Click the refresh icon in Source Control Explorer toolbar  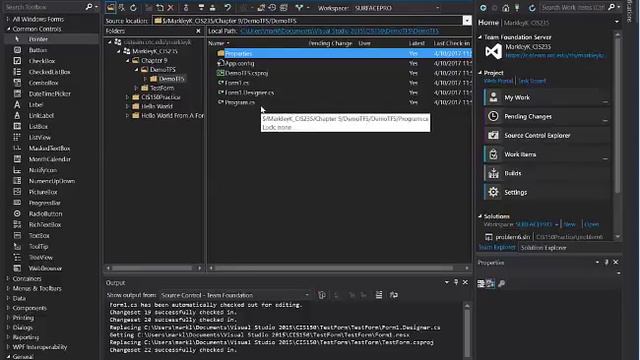pyautogui.click(x=133, y=7)
